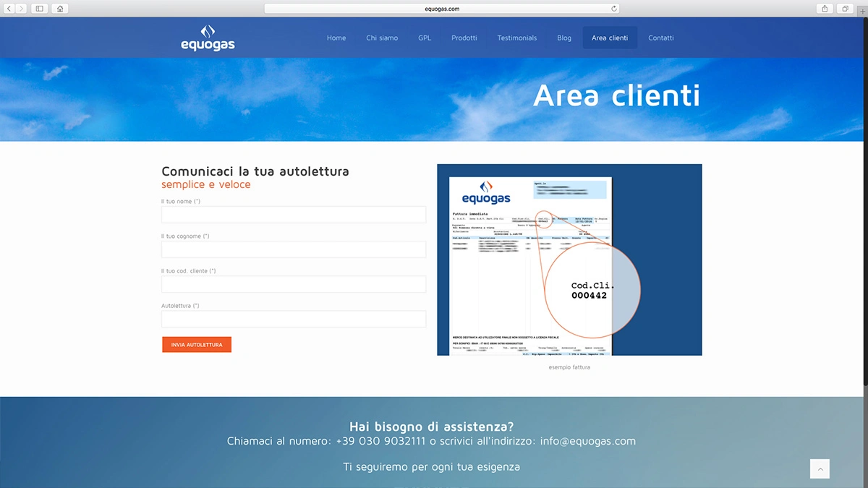Open the browser home page icon
This screenshot has height=488, width=868.
[59, 9]
